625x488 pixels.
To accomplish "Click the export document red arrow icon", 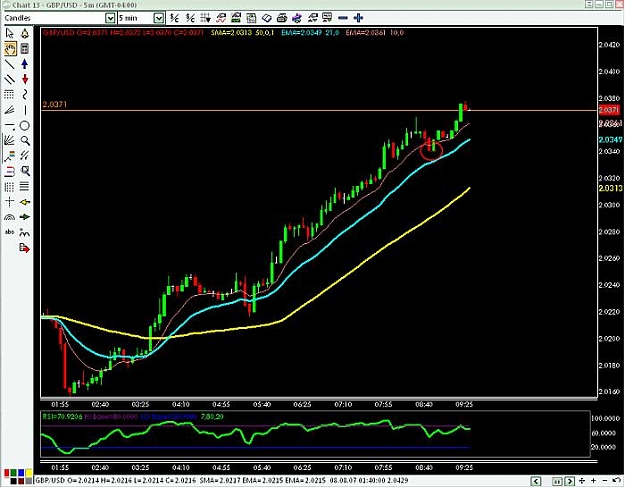I will point(25,248).
